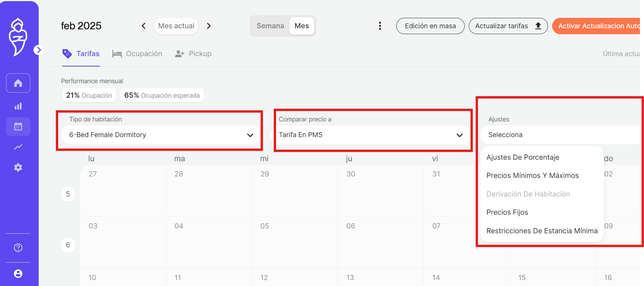644x286 pixels.
Task: Click the Edición en masa button
Action: 430,26
